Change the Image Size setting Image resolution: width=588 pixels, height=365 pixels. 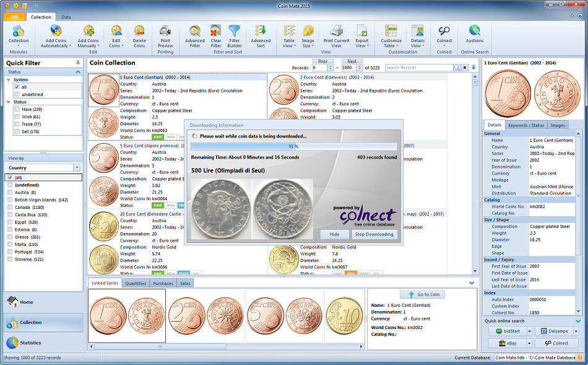pos(308,36)
